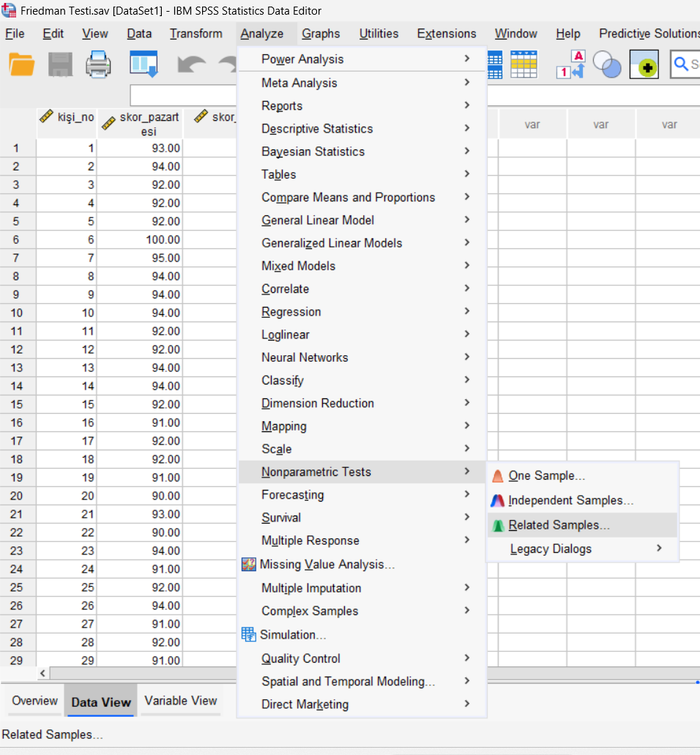Switch to the Variable View tab
Viewport: 700px width, 755px height.
pos(180,701)
